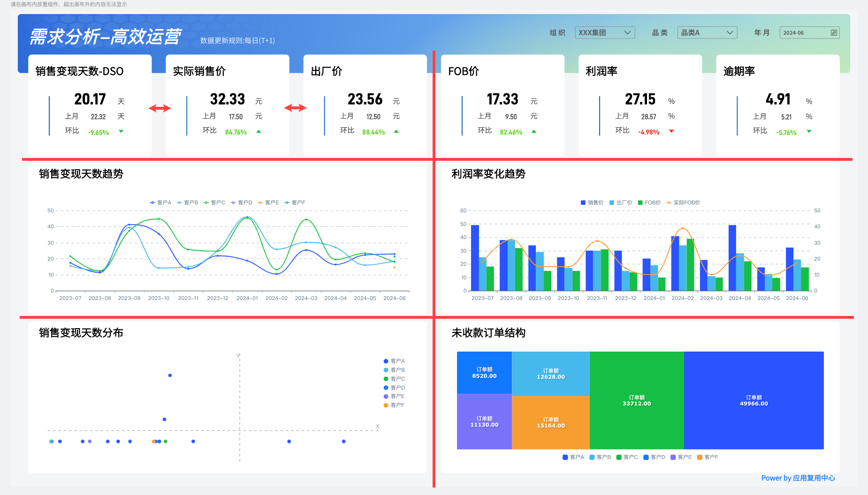
Task: Click the -5.76% 环比 value
Action: (786, 133)
